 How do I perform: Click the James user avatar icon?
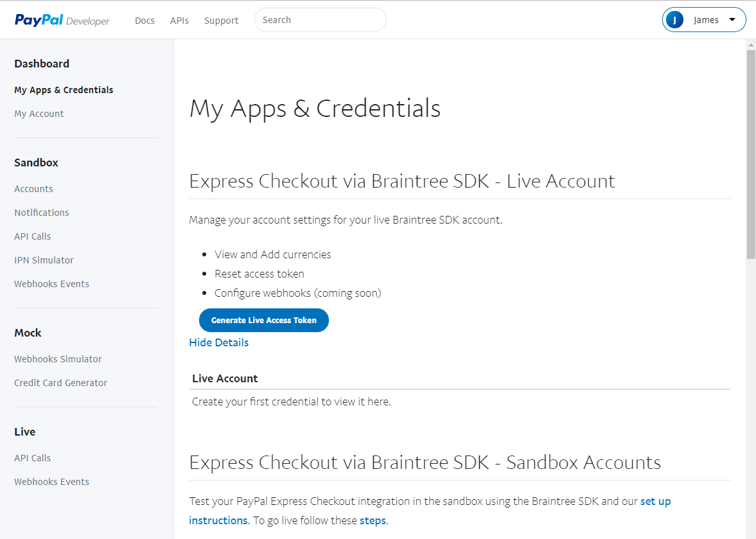[674, 20]
